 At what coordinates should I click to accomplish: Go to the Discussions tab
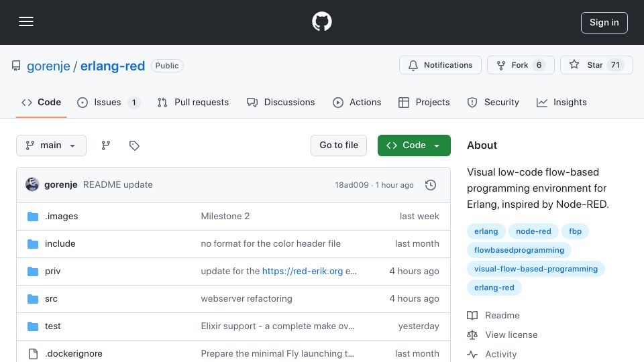(280, 102)
